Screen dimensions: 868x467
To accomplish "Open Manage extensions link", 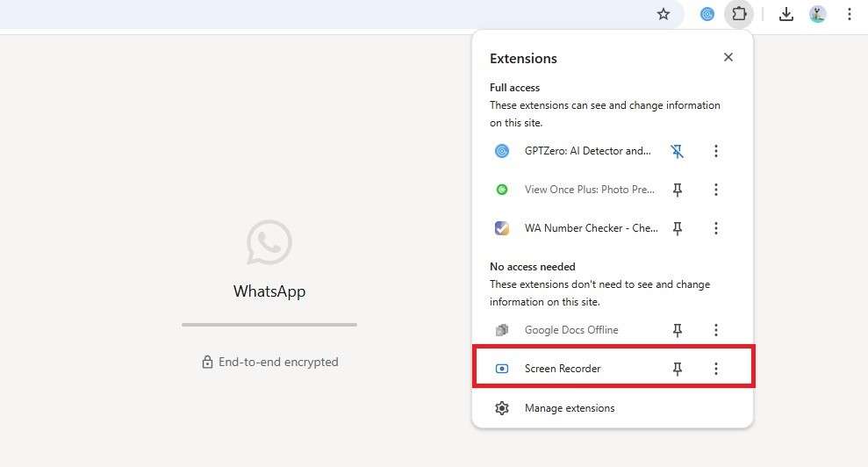I will click(x=570, y=408).
